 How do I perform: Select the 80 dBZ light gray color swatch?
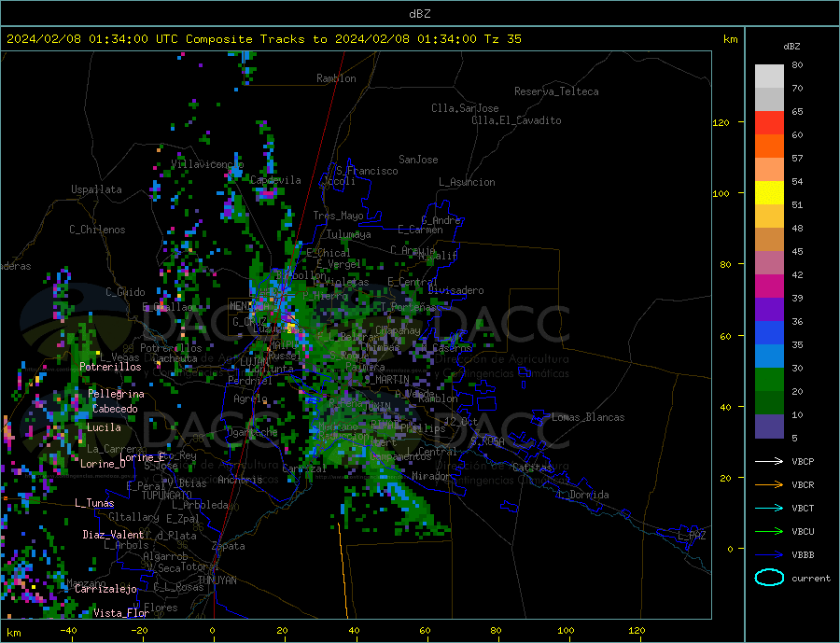point(769,77)
